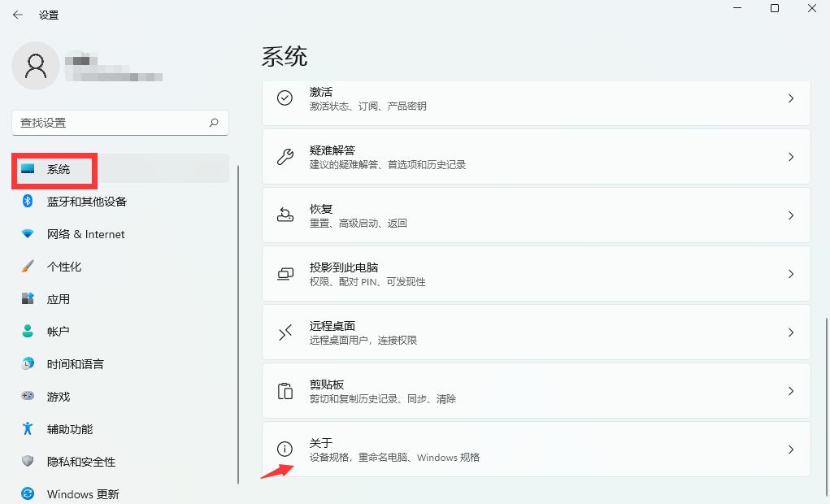Click the 查找设置 search field
830x504 pixels.
120,123
